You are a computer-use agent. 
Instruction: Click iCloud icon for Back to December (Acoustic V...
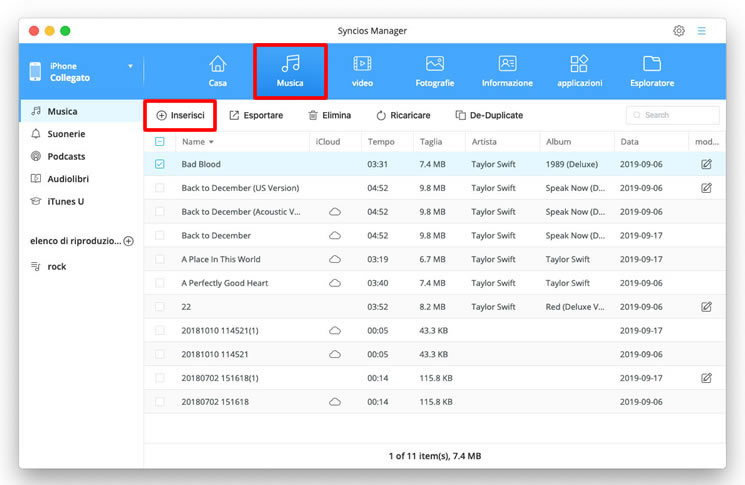point(335,211)
